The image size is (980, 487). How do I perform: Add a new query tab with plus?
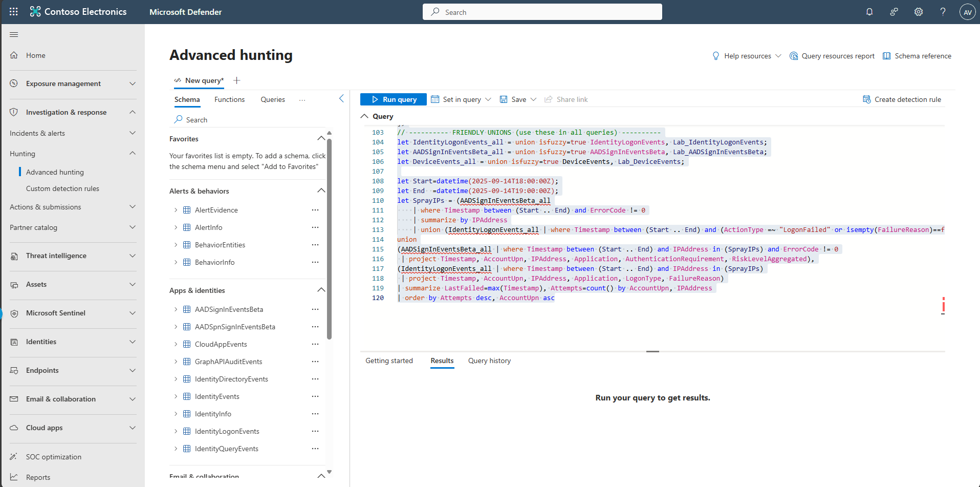(236, 80)
